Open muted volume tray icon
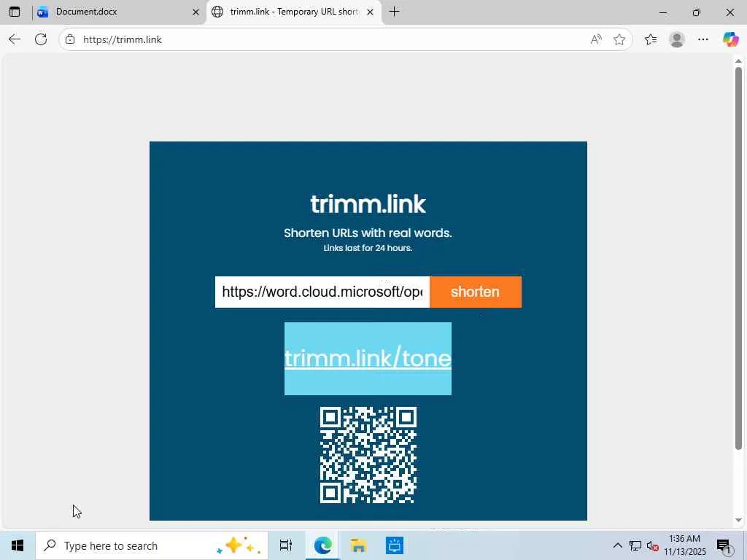The height and width of the screenshot is (560, 747). 652,545
